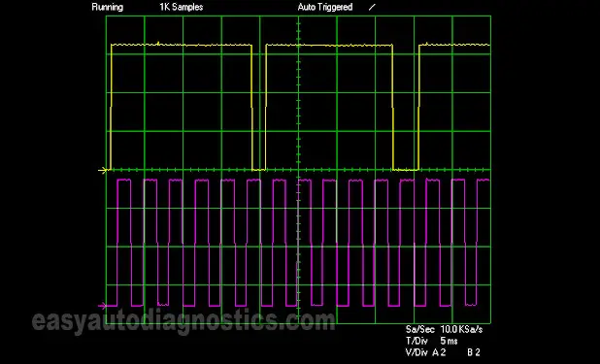The width and height of the screenshot is (600, 364).
Task: Click the 'Auto Triggered' status text
Action: (x=325, y=7)
